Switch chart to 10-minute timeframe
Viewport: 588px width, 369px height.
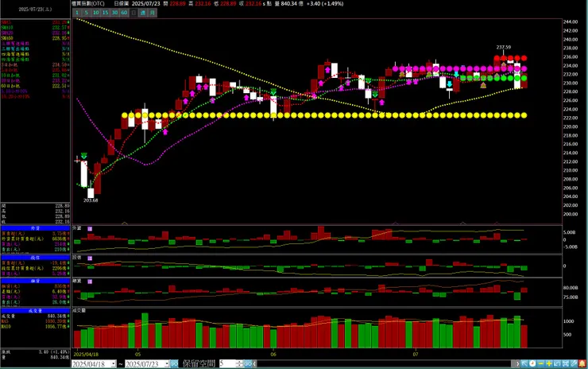pyautogui.click(x=95, y=13)
